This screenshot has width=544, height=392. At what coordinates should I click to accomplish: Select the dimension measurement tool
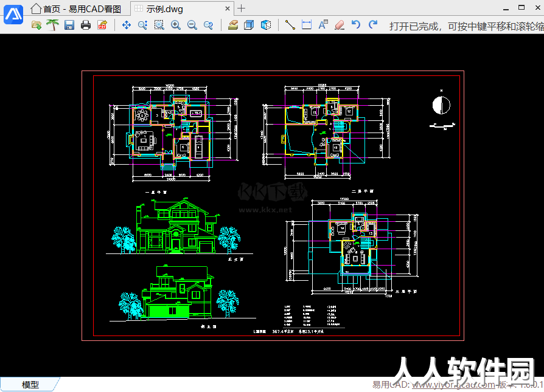(307, 25)
